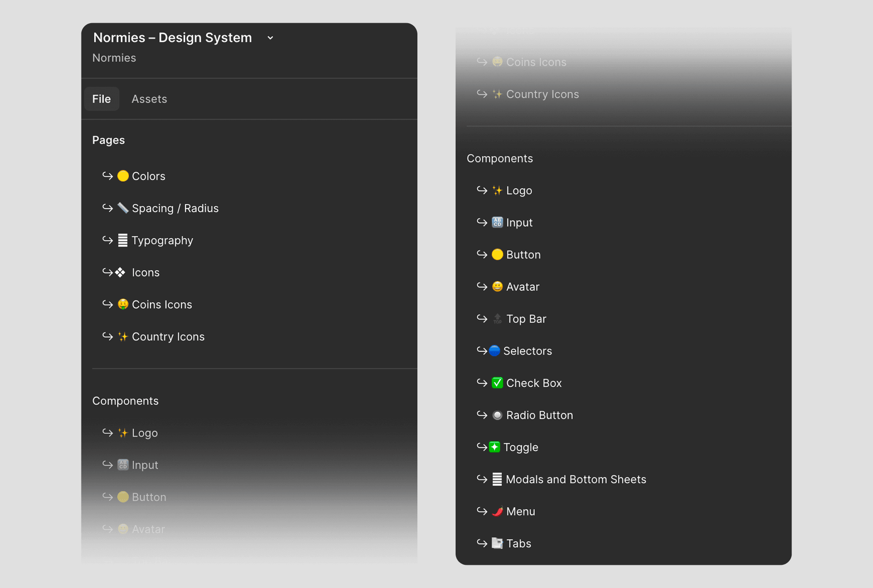Click the radio button icon beside Radio Button

tap(497, 415)
